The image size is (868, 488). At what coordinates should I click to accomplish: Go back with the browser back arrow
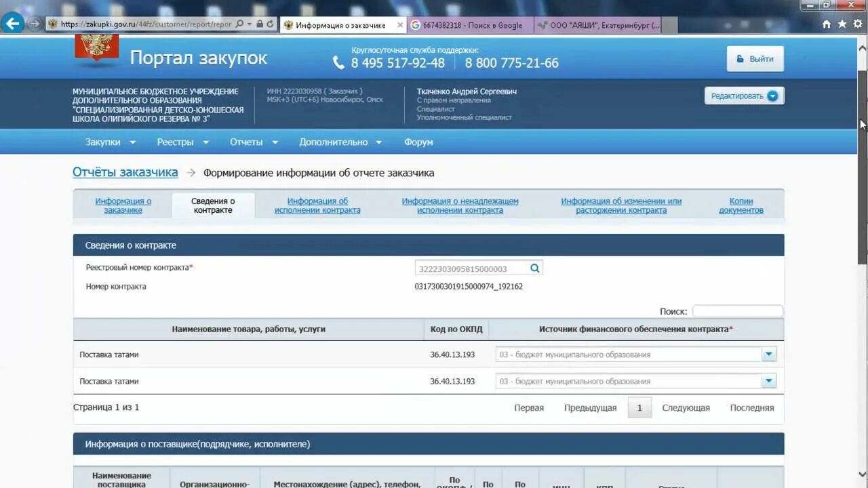[12, 24]
